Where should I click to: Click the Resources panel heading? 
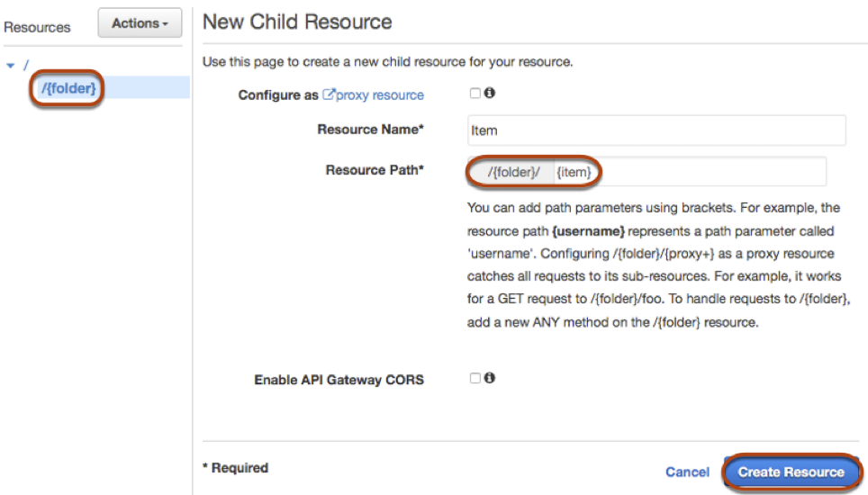coord(37,27)
